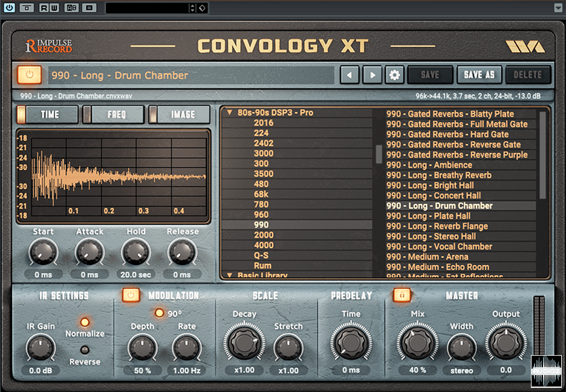Click the Scale Decay knob

pyautogui.click(x=244, y=341)
